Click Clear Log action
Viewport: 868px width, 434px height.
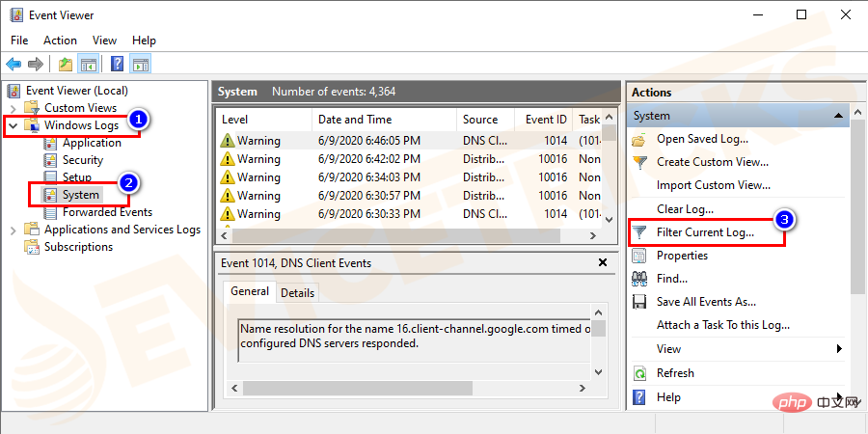685,209
